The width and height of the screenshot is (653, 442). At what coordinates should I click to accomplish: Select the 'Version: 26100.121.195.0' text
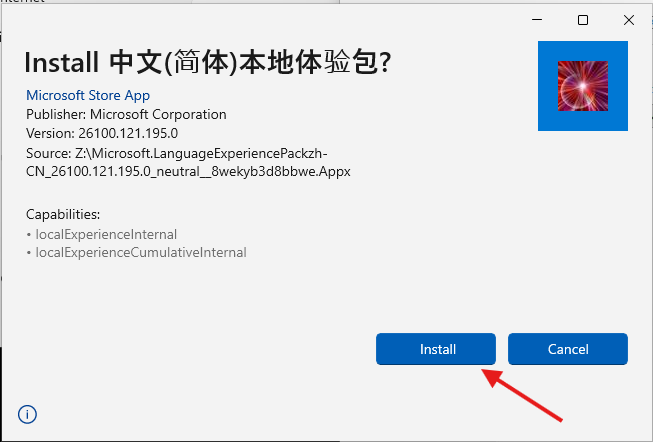(102, 133)
